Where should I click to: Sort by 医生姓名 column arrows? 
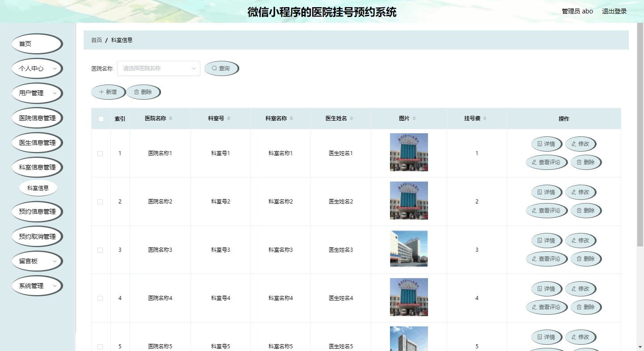click(x=351, y=118)
